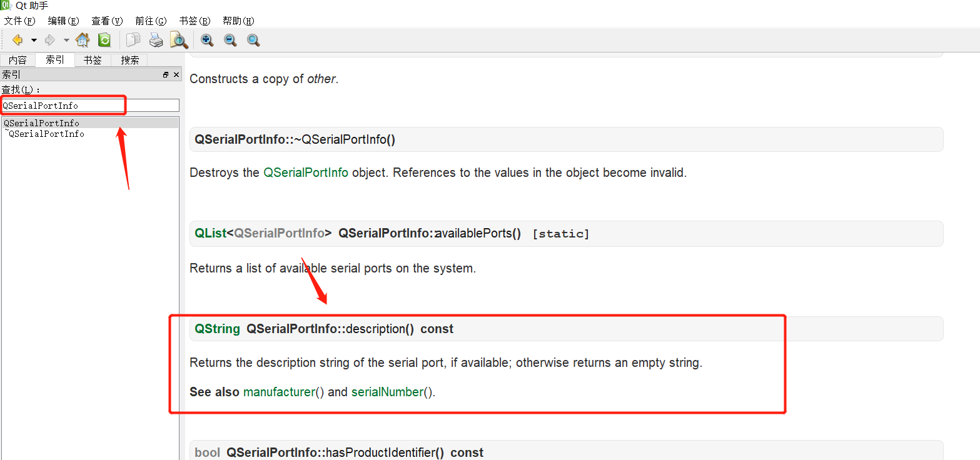
Task: Click the Qt 助手 title bar icon
Action: point(6,6)
